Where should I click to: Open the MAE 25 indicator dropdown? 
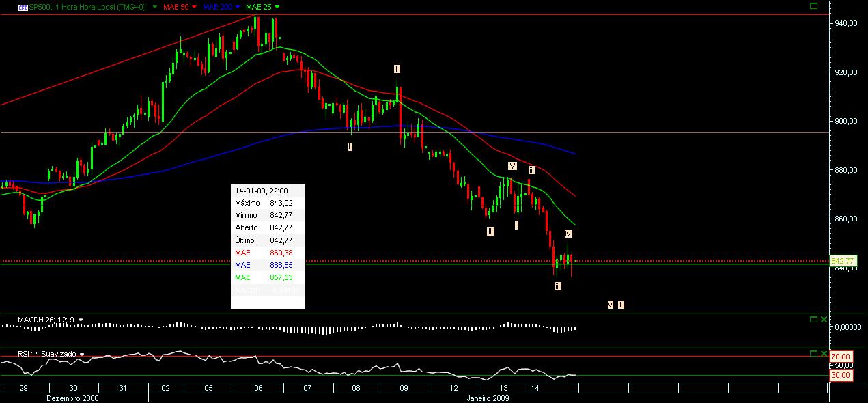276,7
